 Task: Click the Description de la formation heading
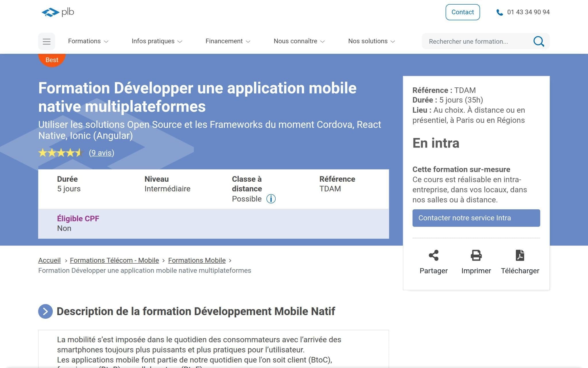(x=196, y=311)
